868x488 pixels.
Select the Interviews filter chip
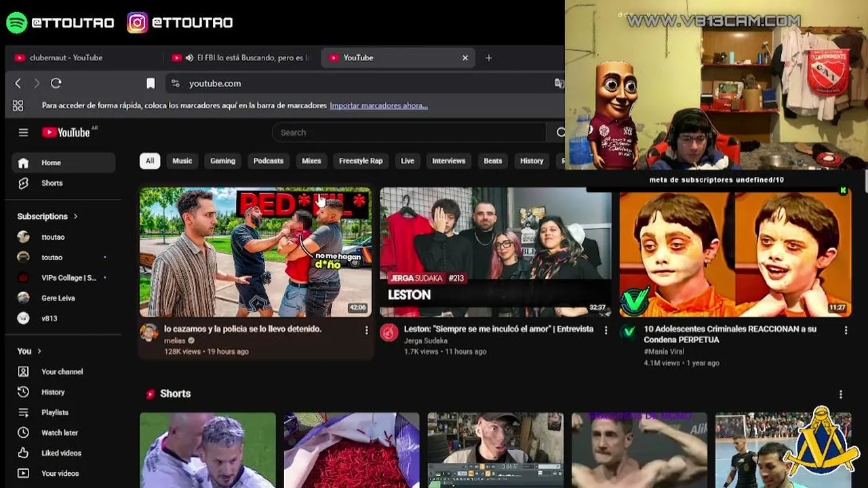(449, 161)
